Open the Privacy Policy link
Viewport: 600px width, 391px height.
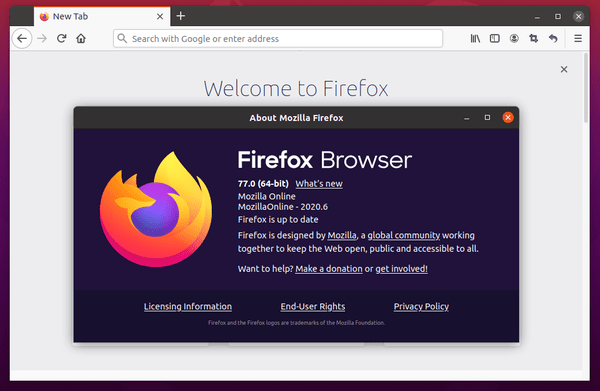(421, 306)
